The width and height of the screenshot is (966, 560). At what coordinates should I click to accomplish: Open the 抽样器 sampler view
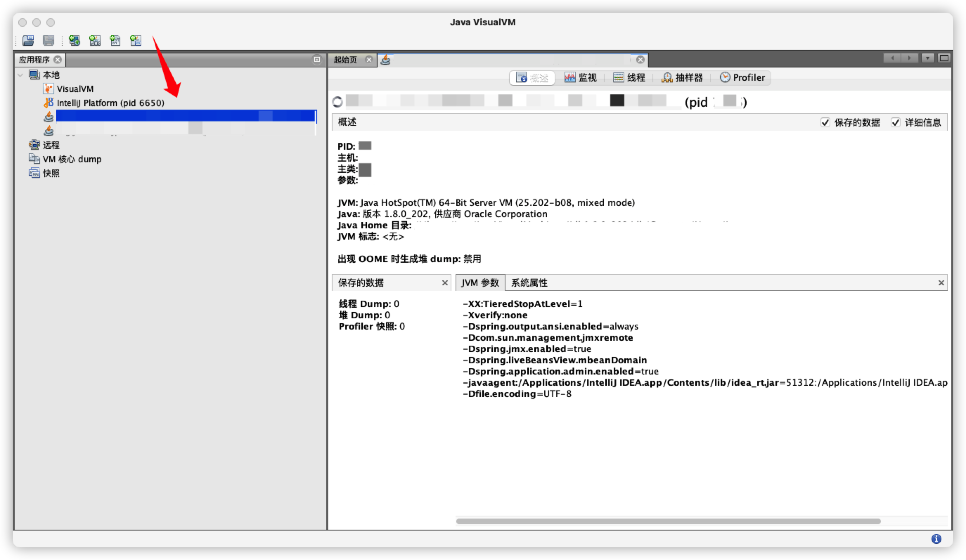pyautogui.click(x=682, y=78)
